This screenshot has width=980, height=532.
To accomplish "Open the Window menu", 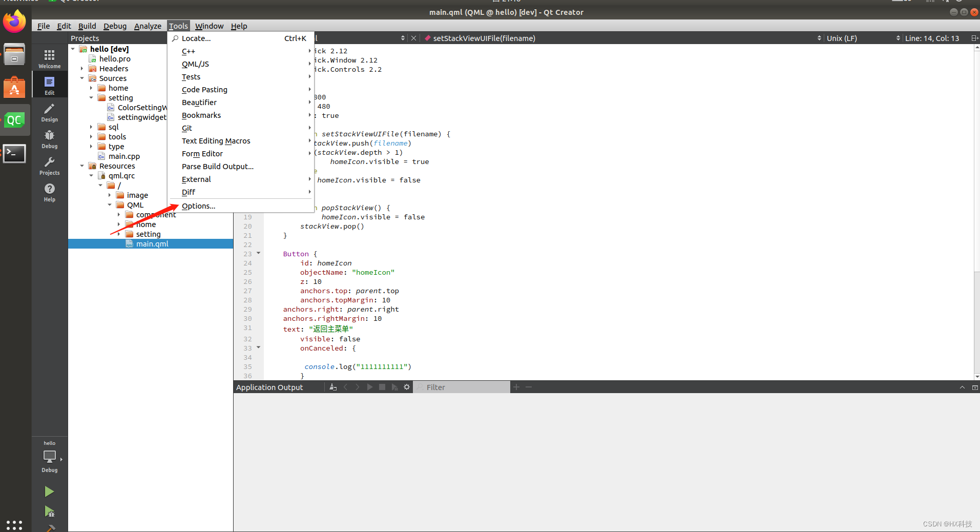I will coord(209,26).
